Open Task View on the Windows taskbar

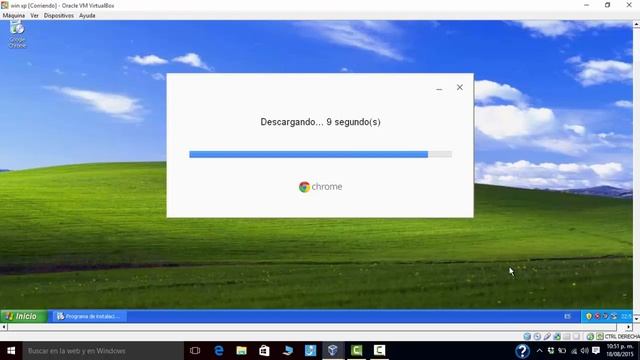(195, 351)
